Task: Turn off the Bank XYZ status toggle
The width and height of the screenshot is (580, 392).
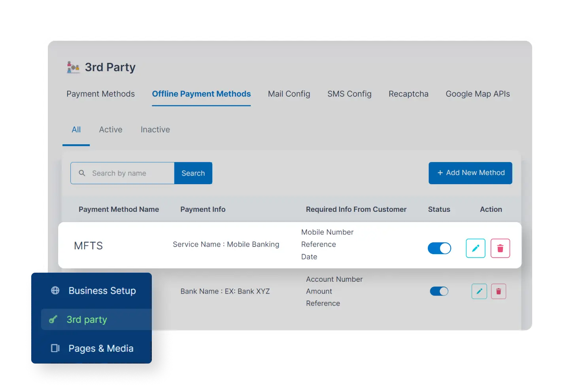Action: coord(439,291)
